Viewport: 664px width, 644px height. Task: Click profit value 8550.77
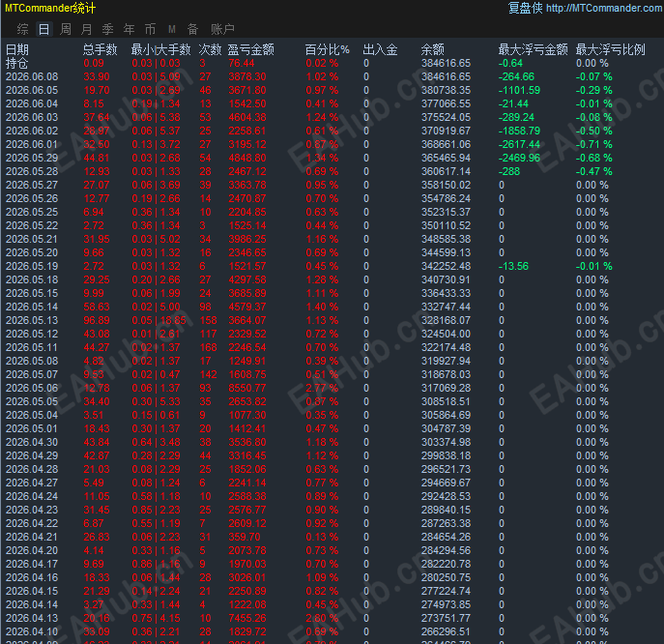coord(247,388)
